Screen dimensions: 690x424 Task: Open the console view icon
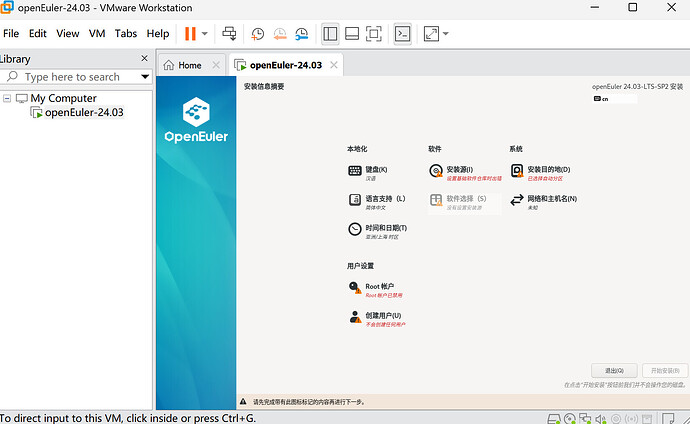coord(402,33)
